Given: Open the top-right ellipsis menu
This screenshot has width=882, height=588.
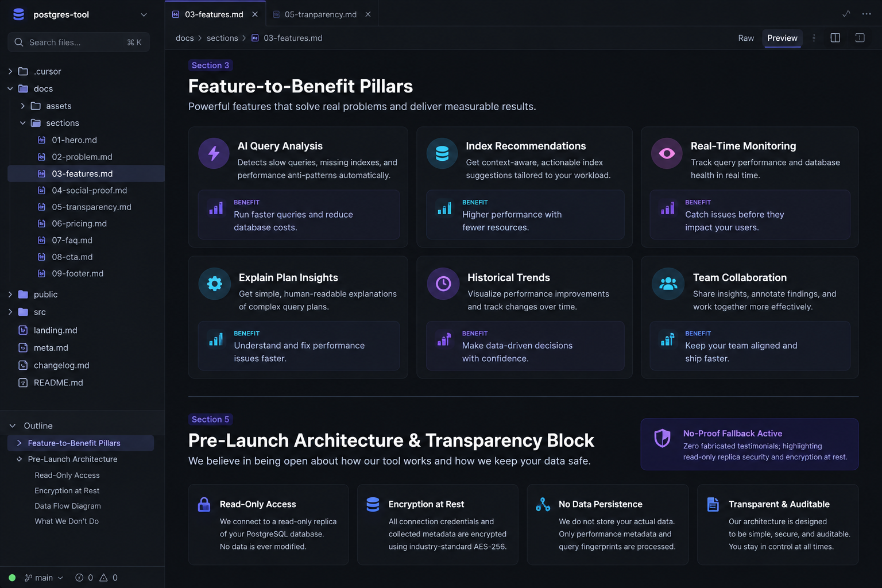Looking at the screenshot, I should 866,14.
